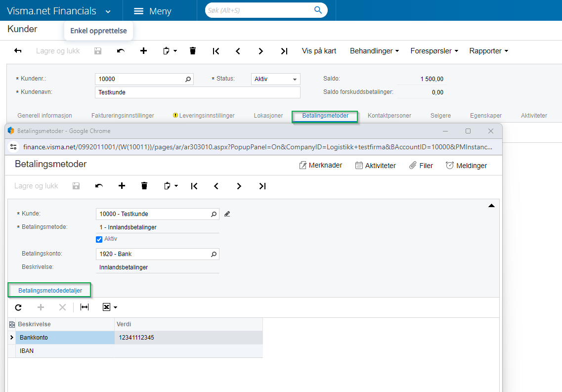Open the Faktureringsinnstillinger tab
This screenshot has height=392, width=562.
point(123,116)
